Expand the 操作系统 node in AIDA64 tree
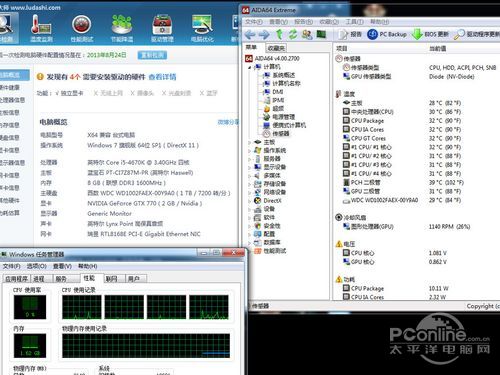The width and height of the screenshot is (500, 375). [x=249, y=151]
